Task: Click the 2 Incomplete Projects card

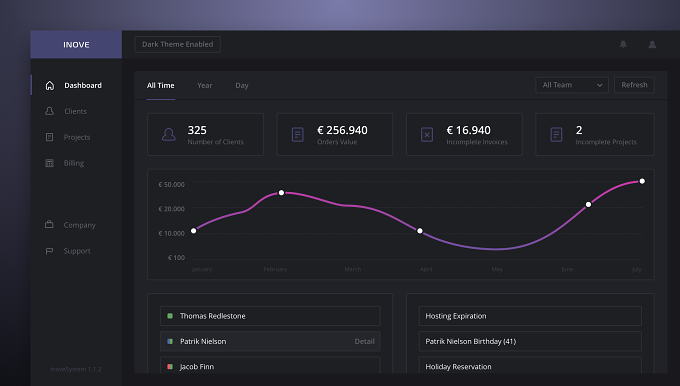Action: [x=595, y=134]
